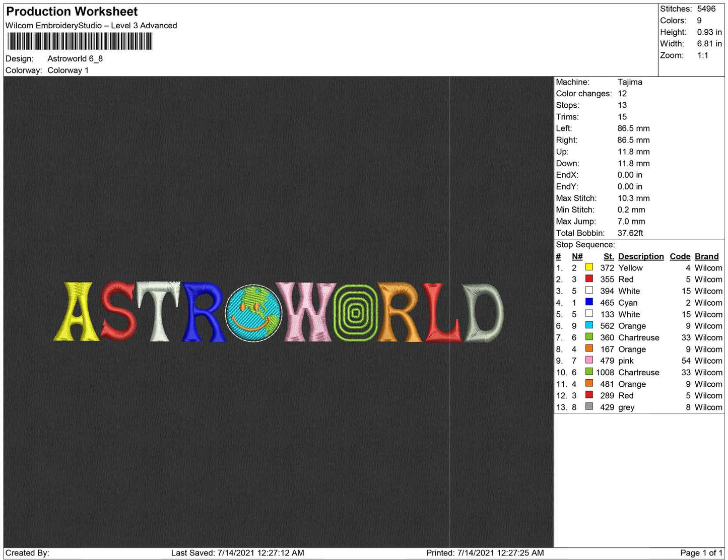Click the N# column header
Image resolution: width=728 pixels, height=560 pixels.
(x=577, y=256)
